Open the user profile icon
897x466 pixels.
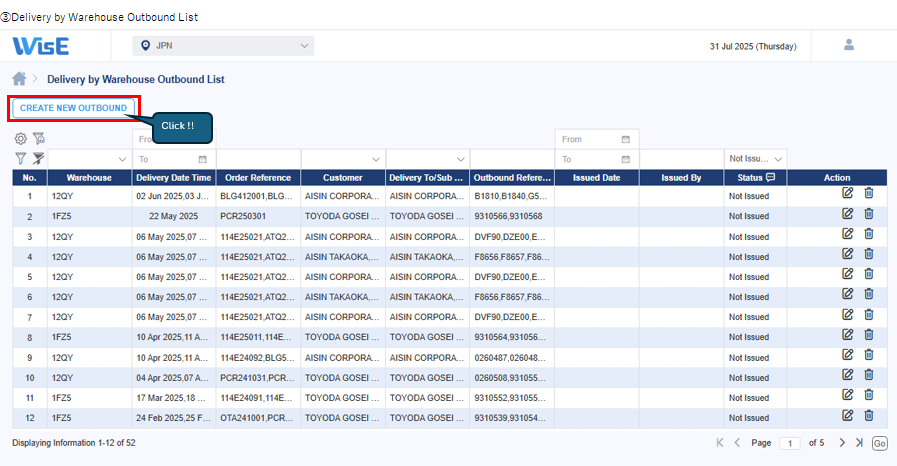(x=849, y=45)
